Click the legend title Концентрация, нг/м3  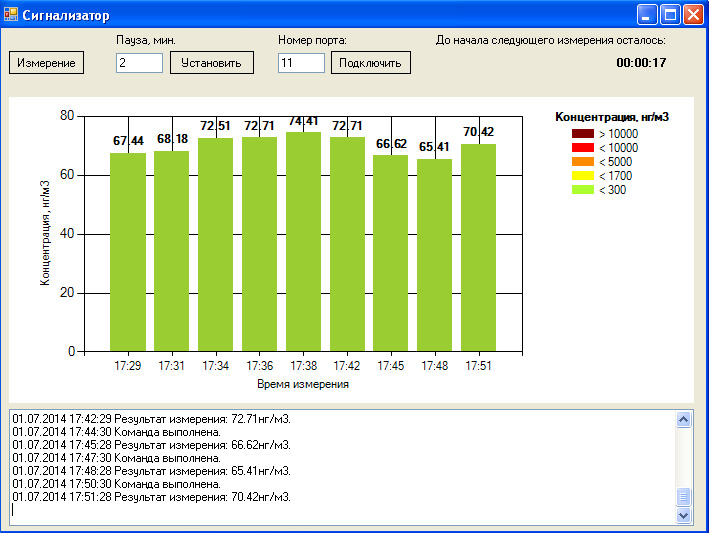click(612, 117)
